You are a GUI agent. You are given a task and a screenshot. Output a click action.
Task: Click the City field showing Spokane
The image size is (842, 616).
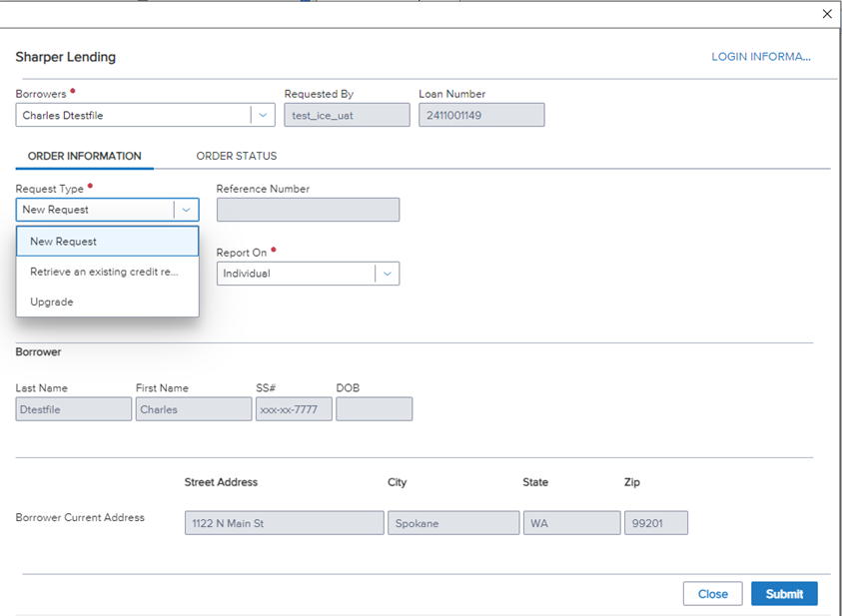pos(453,523)
